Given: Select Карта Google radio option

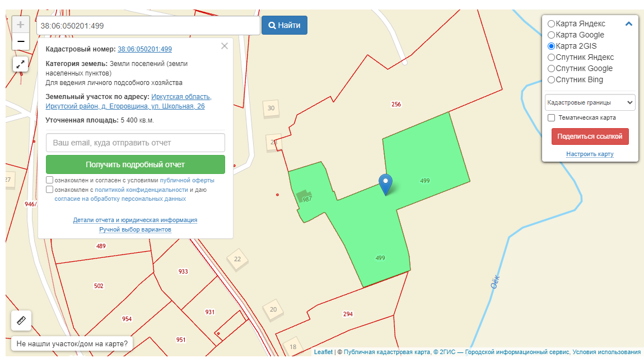Looking at the screenshot, I should (551, 35).
